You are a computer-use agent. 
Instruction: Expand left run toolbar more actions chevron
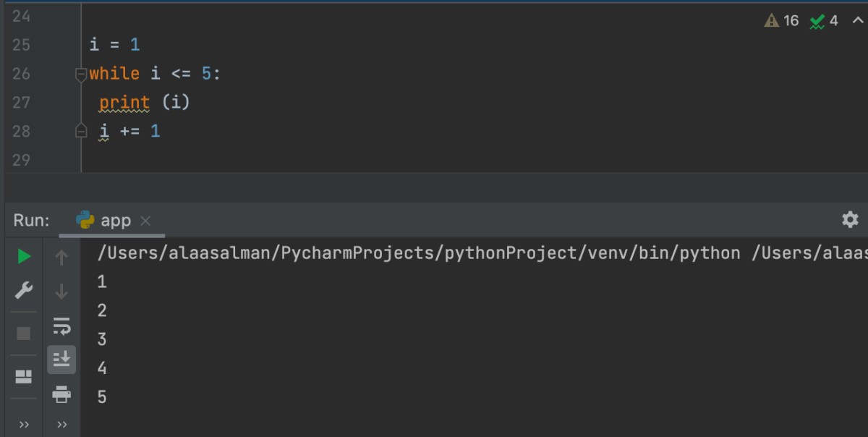24,424
